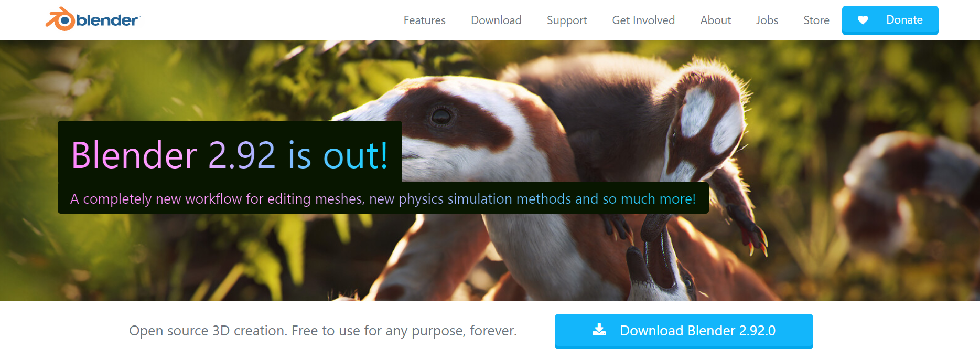Click the large creature's eye in hero image
The height and width of the screenshot is (358, 980).
point(440,116)
